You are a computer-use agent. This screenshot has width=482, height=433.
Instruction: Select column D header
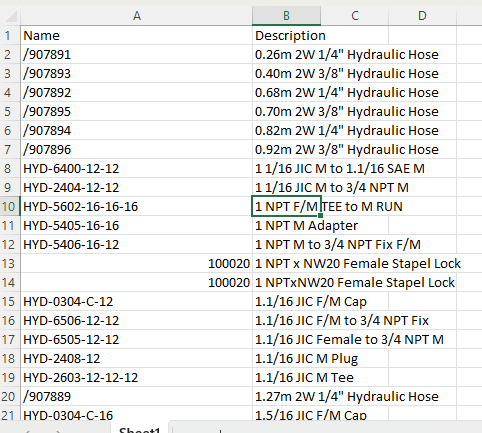tap(422, 16)
